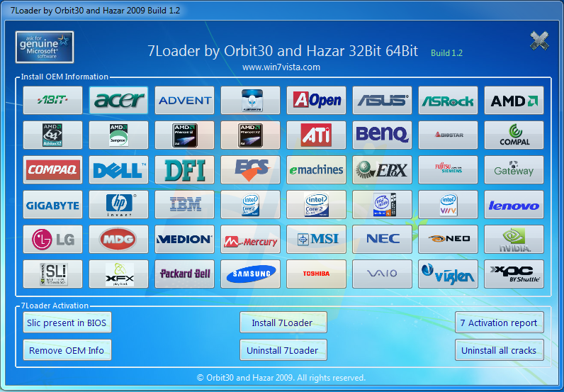Select the ASRock OEM logo
This screenshot has height=392, width=564.
448,100
